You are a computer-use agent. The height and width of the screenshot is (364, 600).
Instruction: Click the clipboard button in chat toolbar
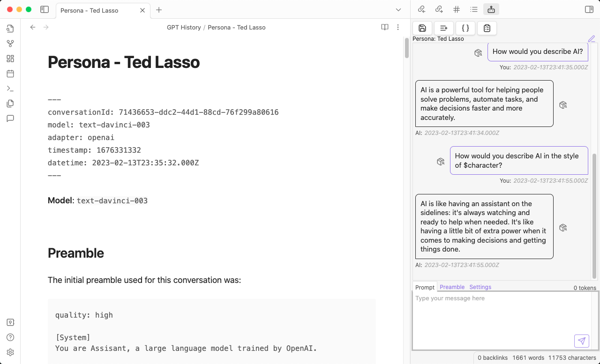(x=487, y=28)
